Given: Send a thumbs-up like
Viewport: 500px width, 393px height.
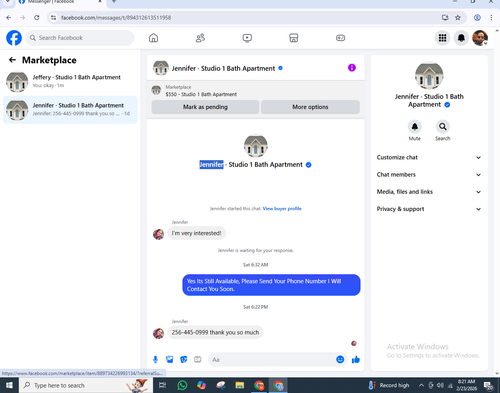Looking at the screenshot, I should (x=356, y=359).
